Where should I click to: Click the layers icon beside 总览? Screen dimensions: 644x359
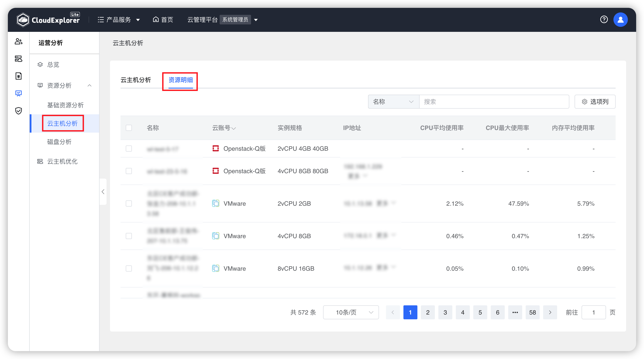40,65
